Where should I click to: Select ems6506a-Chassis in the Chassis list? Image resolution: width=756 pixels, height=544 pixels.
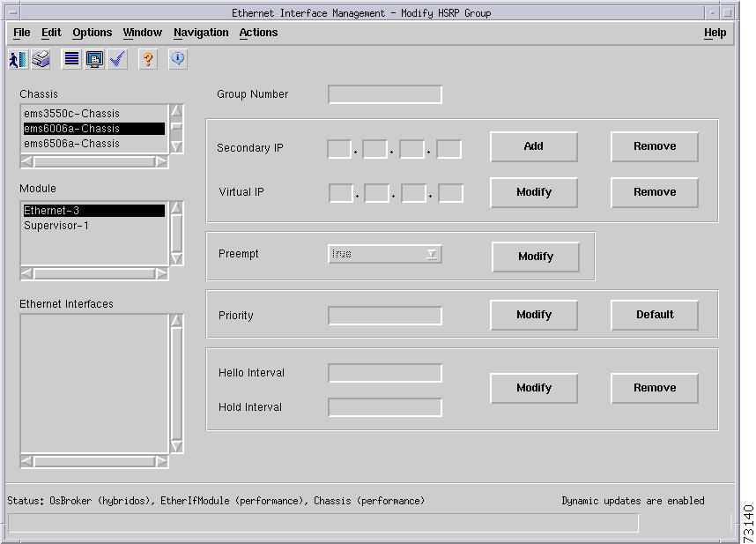click(x=94, y=143)
